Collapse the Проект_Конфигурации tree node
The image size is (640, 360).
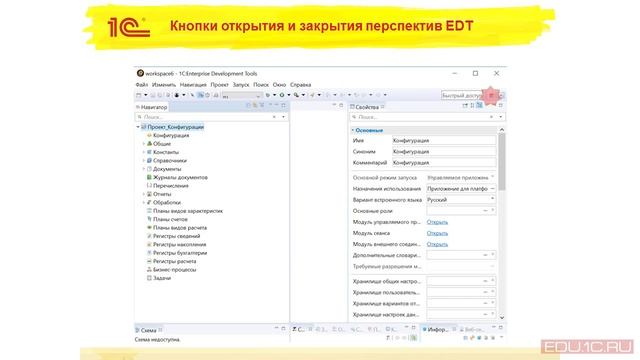click(138, 127)
